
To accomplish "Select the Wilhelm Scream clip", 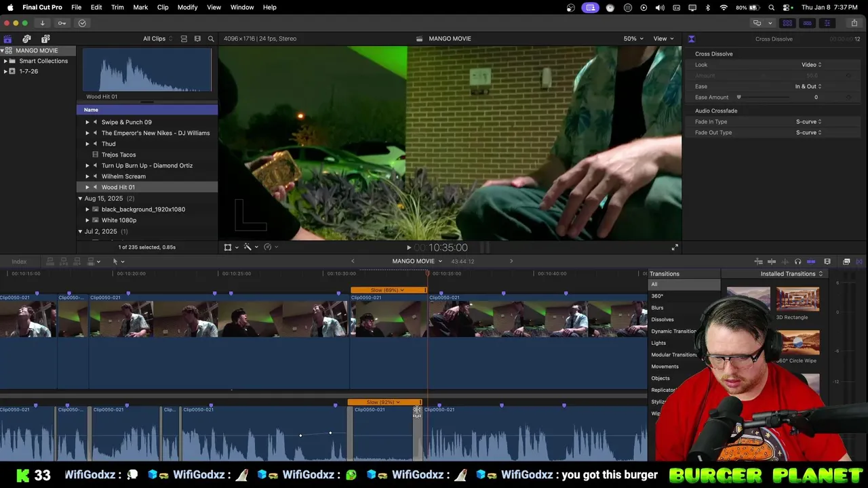I will tap(123, 176).
